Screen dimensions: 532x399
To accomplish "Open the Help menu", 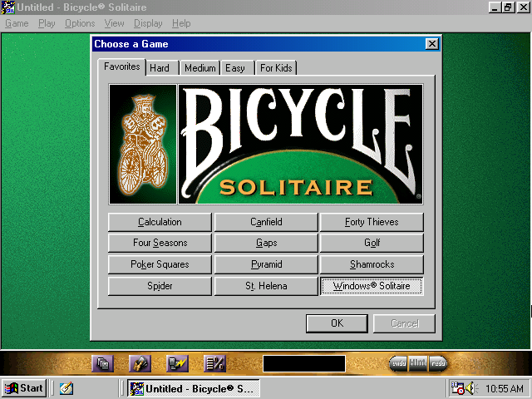I will point(181,23).
